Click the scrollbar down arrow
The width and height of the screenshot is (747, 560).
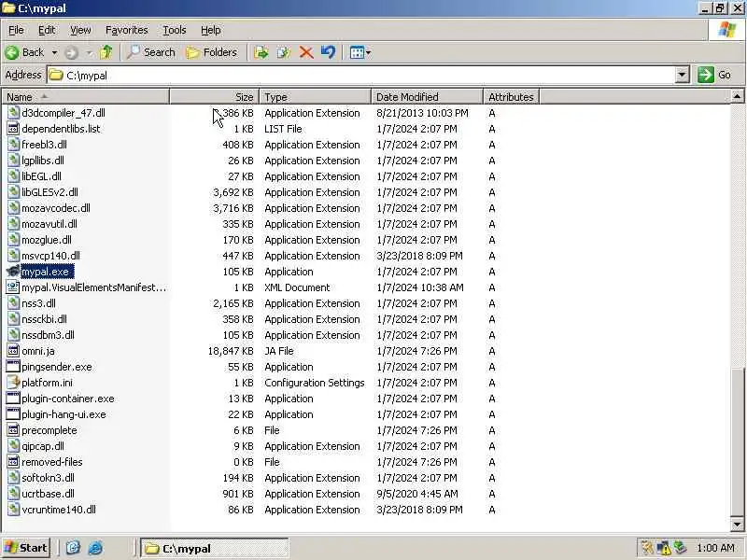(x=737, y=525)
